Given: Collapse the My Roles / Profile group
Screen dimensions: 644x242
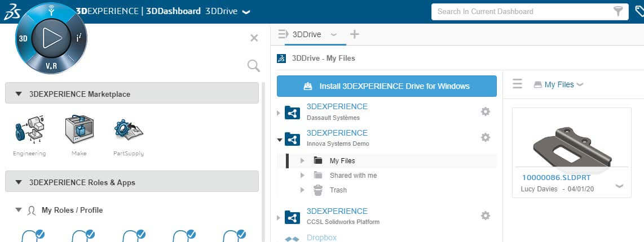Looking at the screenshot, I should pos(18,210).
